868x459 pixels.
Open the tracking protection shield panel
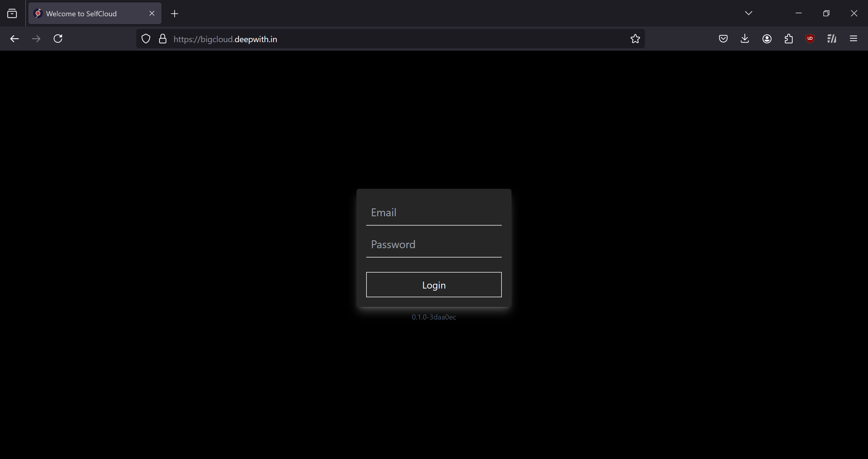(x=146, y=38)
